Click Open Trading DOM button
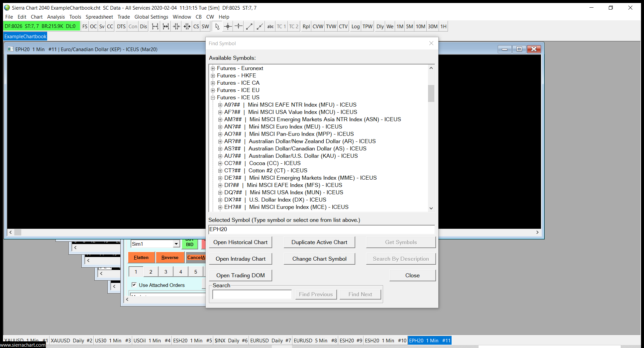Viewport: 644px width, 348px height. [x=241, y=276]
